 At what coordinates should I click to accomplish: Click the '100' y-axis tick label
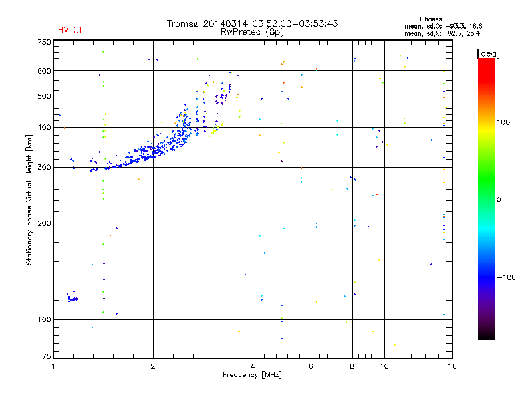click(44, 319)
